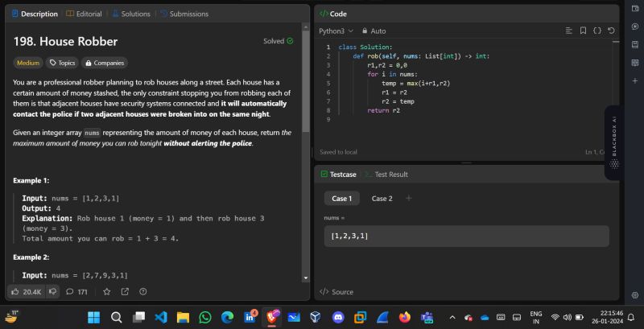Click the share link icon
644x329 pixels.
[125, 292]
